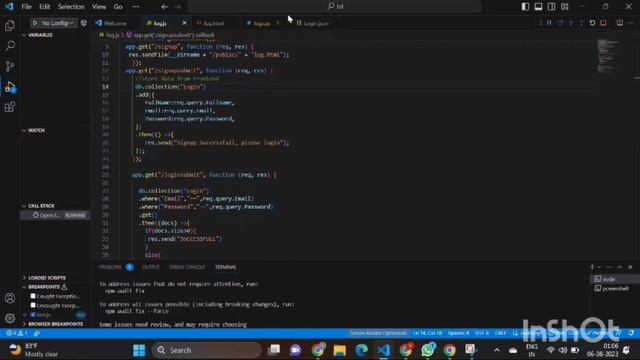Go forward with the right arrow
The width and height of the screenshot is (640, 360).
pyautogui.click(x=178, y=7)
